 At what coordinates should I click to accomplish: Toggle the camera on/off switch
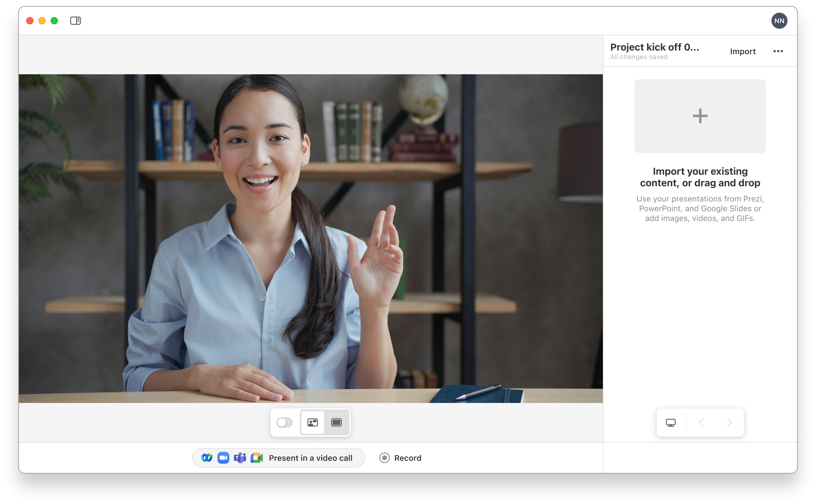coord(284,422)
